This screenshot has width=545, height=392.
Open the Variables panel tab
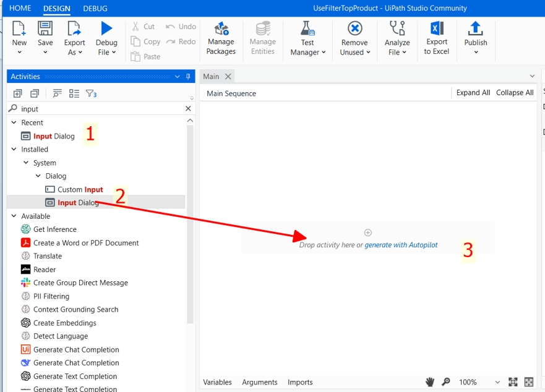(217, 382)
